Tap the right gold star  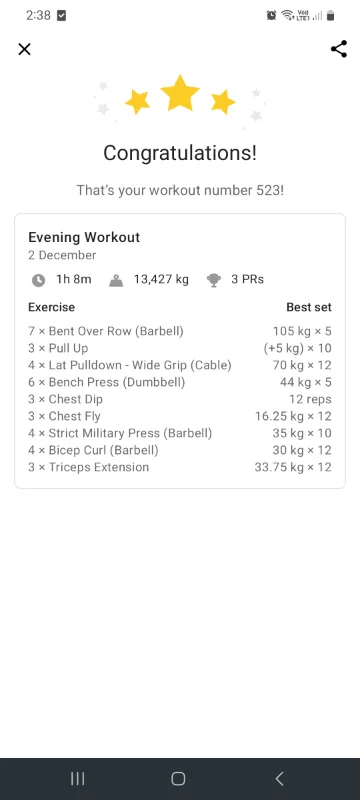coord(223,102)
